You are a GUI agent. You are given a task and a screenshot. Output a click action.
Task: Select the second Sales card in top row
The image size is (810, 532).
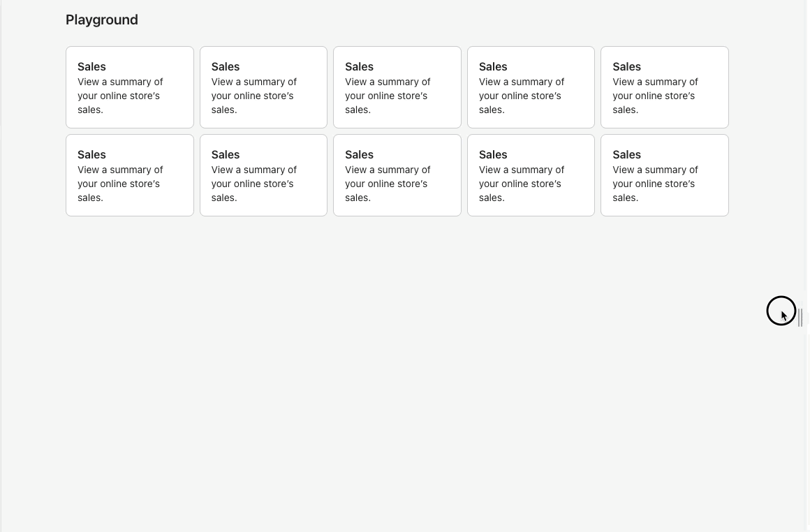pos(263,87)
